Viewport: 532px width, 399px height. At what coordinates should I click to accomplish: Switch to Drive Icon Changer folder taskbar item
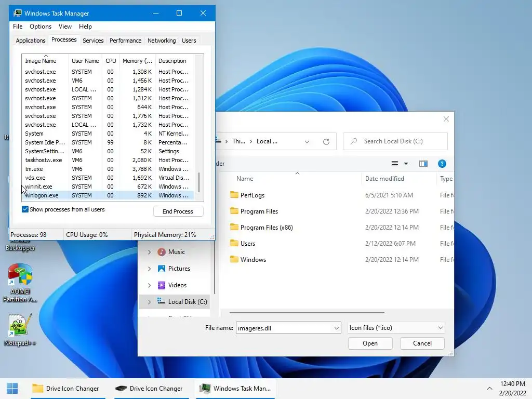tap(66, 389)
